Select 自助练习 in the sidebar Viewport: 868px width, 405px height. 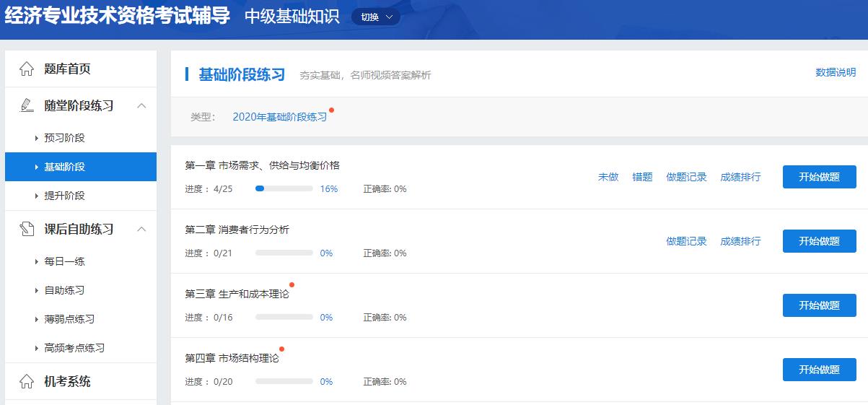[x=64, y=290]
